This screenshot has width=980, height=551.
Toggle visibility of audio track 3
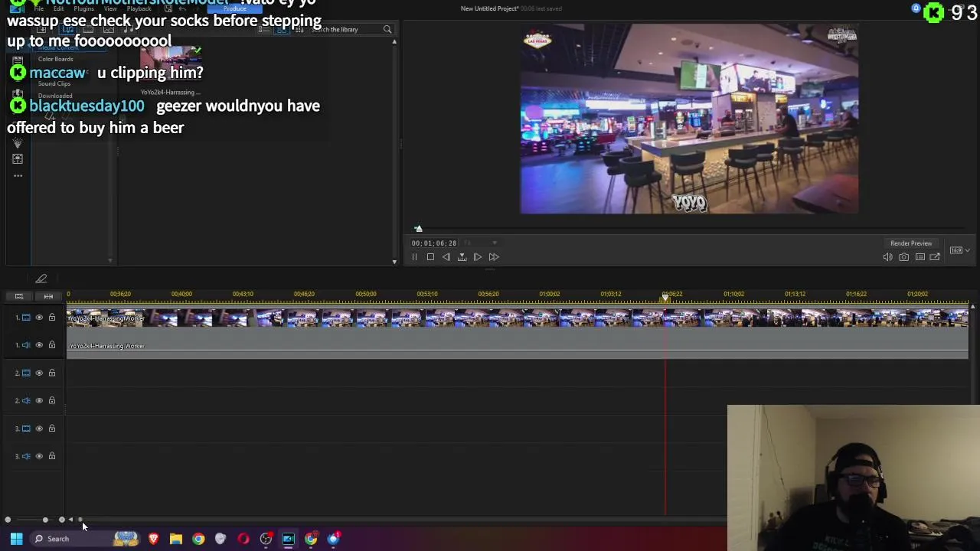[x=39, y=456]
